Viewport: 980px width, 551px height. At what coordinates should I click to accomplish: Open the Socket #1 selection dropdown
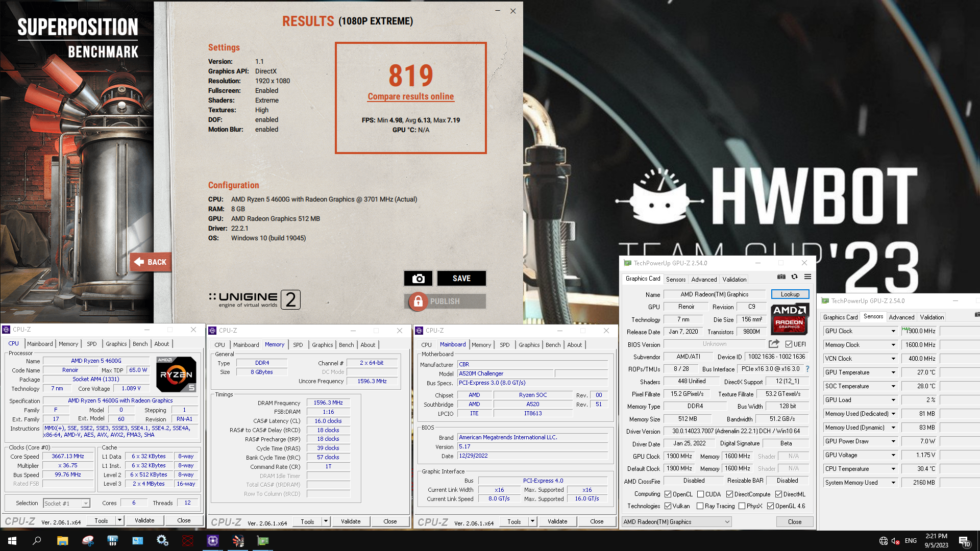tap(67, 504)
